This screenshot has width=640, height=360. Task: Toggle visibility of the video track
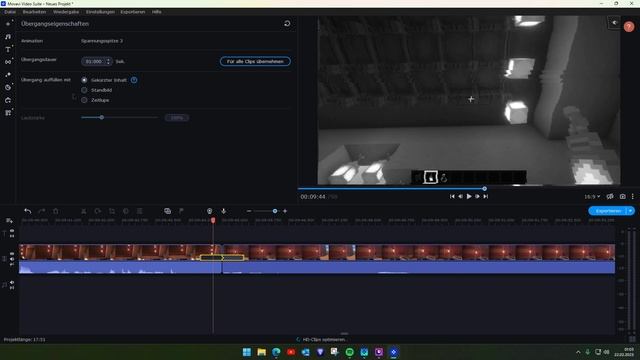coord(12,253)
